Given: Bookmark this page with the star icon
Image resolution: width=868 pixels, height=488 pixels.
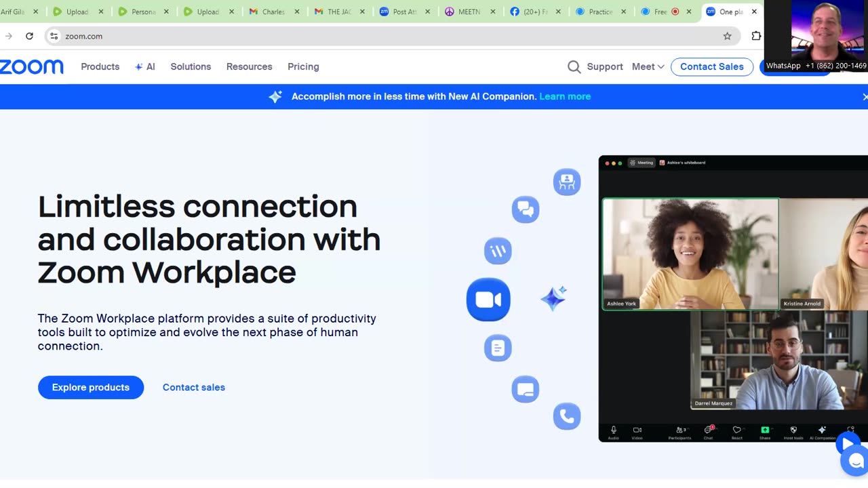Looking at the screenshot, I should [x=727, y=36].
